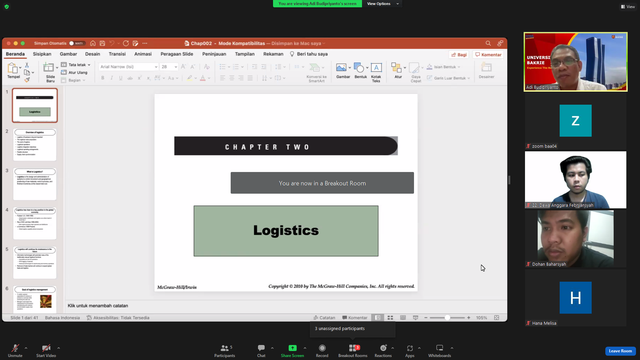Click the Save icon in PowerPoint title bar
Viewport: 640px width, 360px height.
tap(102, 43)
